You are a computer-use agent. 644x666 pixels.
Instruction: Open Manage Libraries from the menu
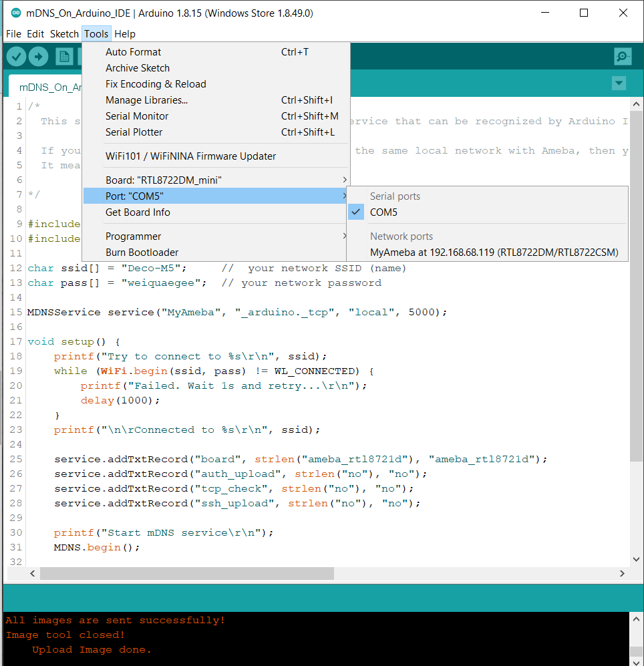(x=146, y=100)
